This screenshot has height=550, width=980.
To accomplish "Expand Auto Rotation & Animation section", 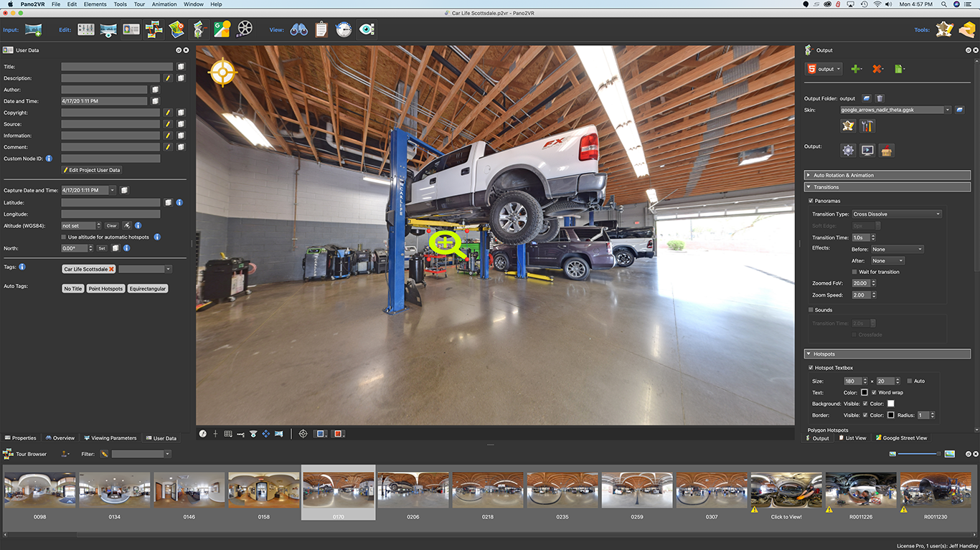I will pyautogui.click(x=887, y=175).
